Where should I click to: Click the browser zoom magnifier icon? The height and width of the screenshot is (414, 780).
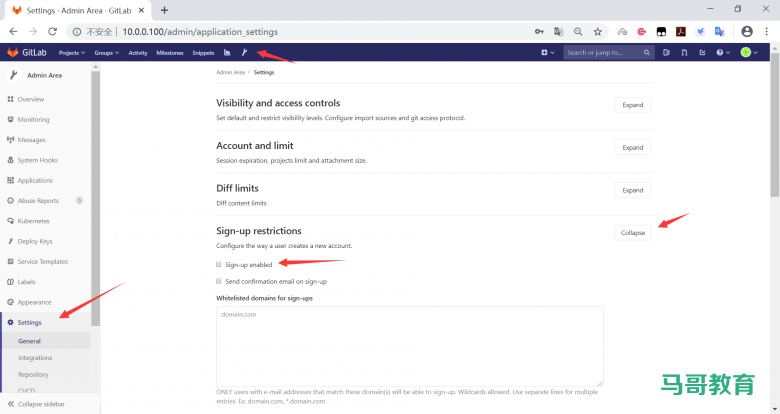(578, 32)
